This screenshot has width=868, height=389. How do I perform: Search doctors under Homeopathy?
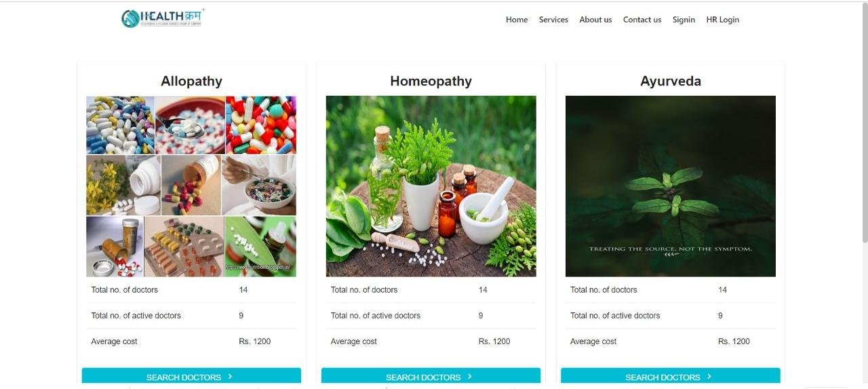pos(431,376)
